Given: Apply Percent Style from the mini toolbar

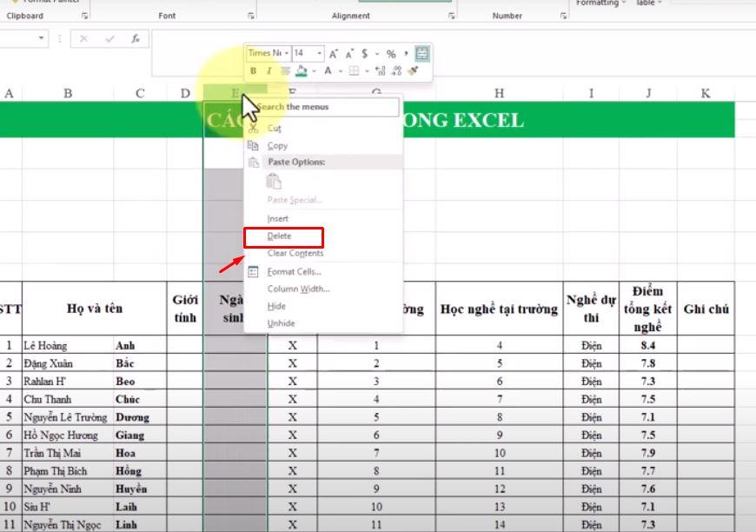Looking at the screenshot, I should [x=392, y=55].
